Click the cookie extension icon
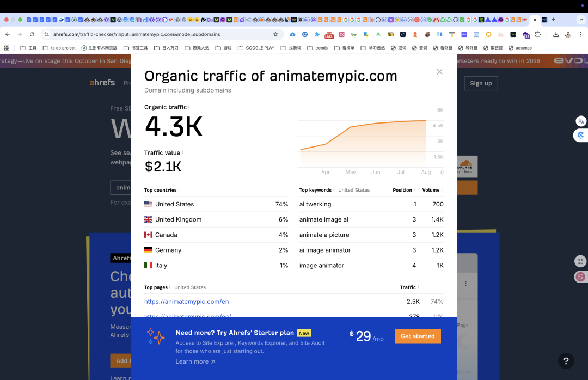The width and height of the screenshot is (588, 380). [427, 34]
